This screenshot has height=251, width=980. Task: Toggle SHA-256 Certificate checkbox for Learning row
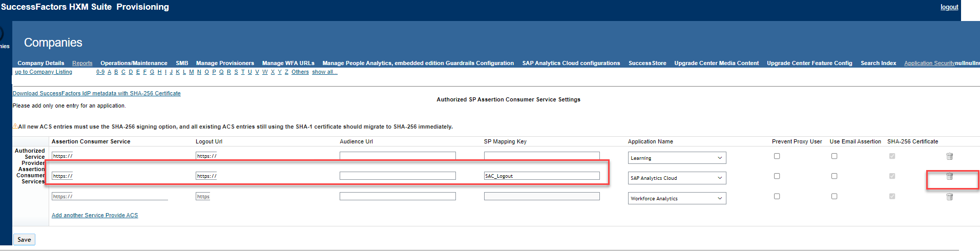coord(892,156)
